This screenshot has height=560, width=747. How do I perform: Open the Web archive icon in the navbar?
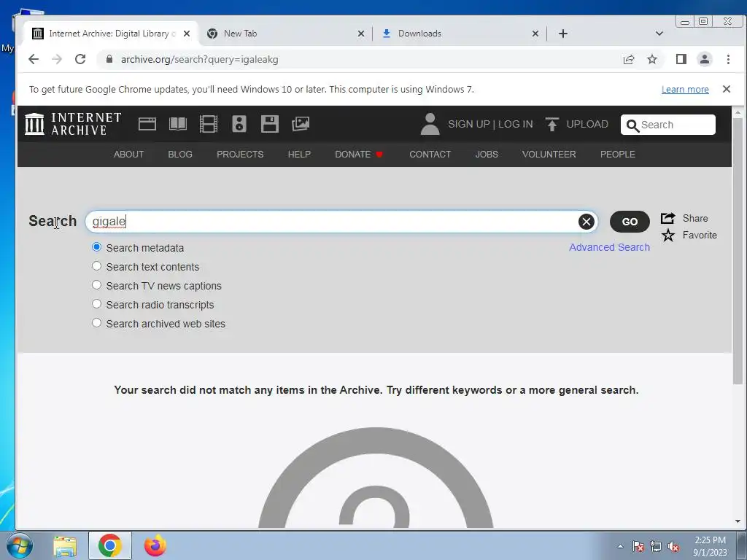click(x=147, y=124)
